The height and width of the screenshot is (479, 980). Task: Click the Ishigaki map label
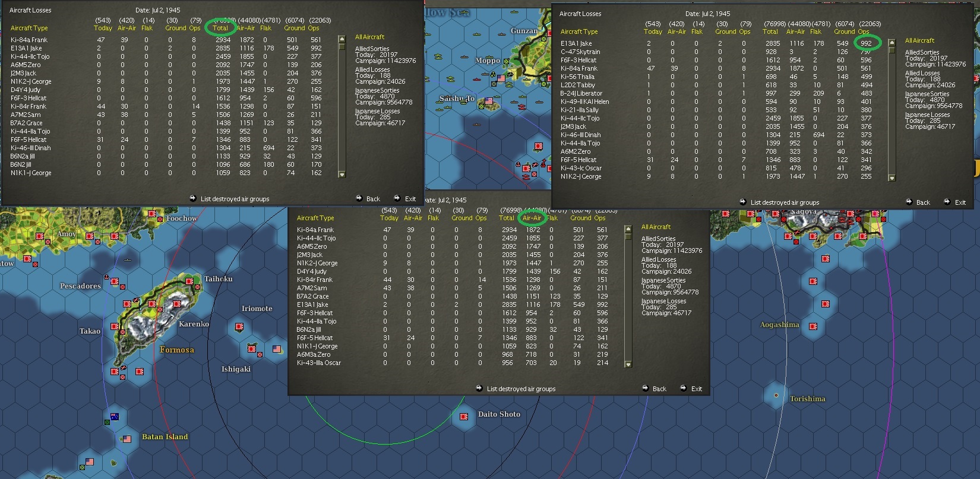[236, 369]
